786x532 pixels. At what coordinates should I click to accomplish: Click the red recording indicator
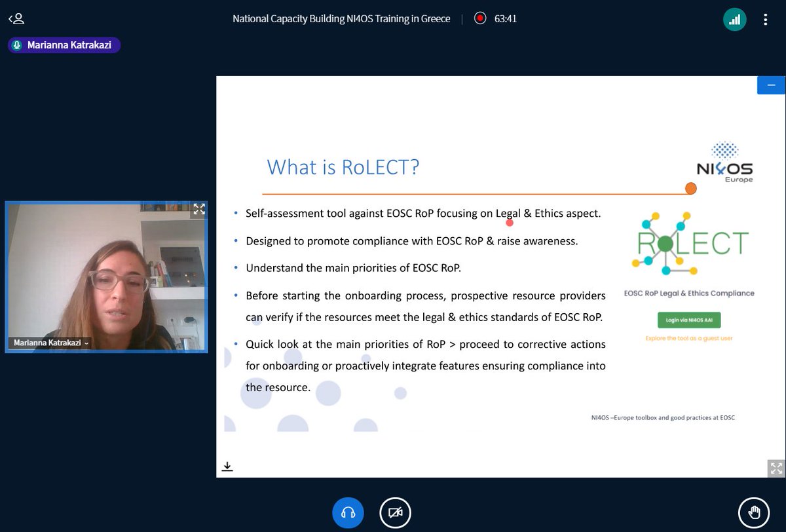[x=480, y=18]
